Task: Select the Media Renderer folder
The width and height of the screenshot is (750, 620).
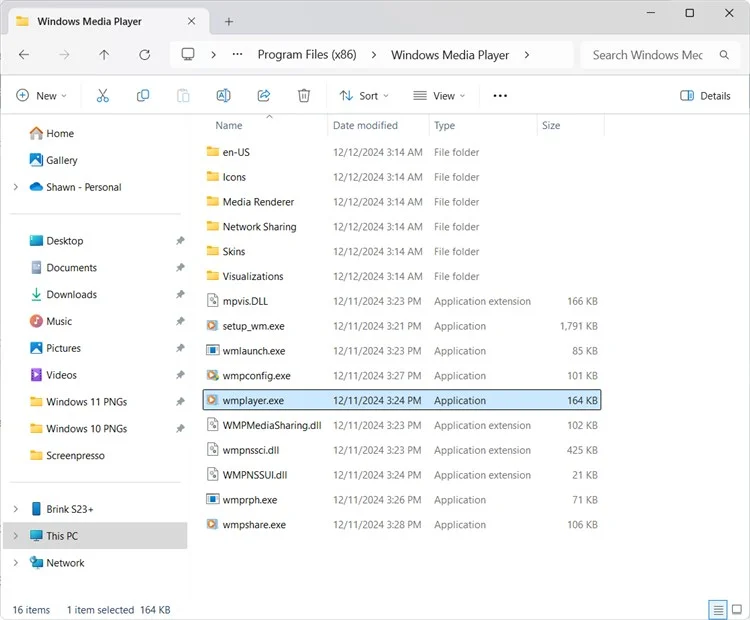Action: click(258, 202)
